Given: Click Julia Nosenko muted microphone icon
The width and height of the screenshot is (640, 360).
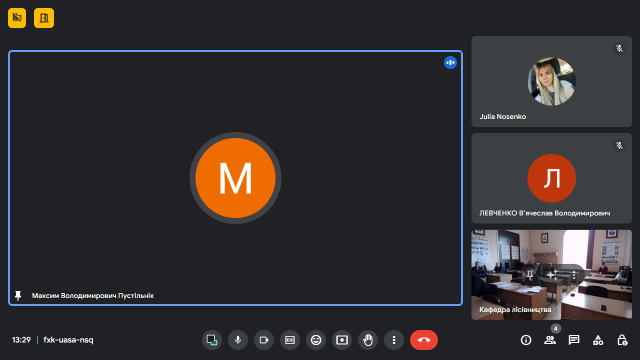Looking at the screenshot, I should (619, 49).
